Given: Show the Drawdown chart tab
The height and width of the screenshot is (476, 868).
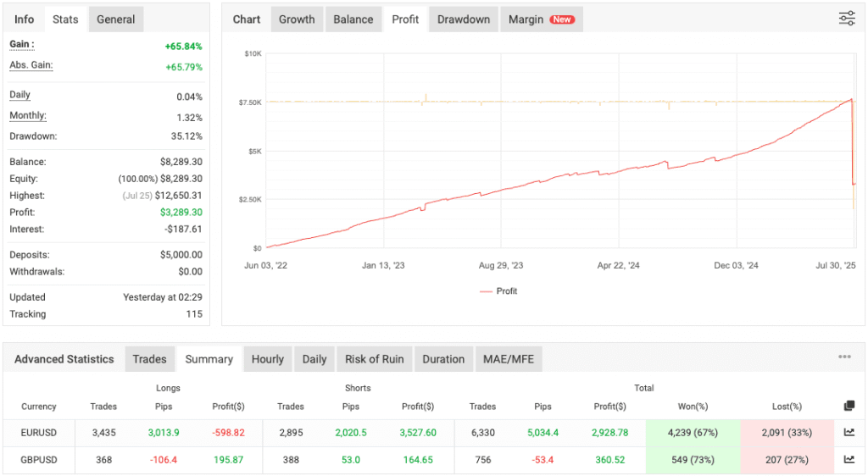Looking at the screenshot, I should pos(464,19).
